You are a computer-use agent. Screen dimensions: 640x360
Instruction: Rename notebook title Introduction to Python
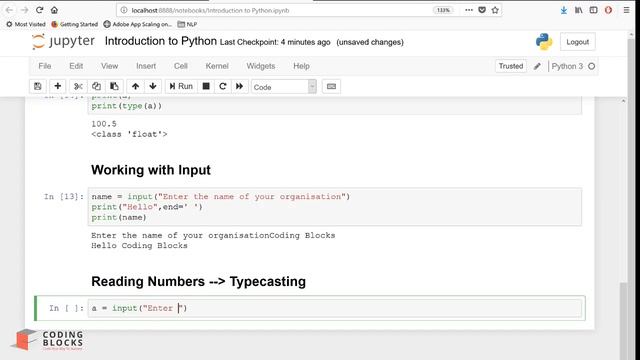pyautogui.click(x=161, y=41)
